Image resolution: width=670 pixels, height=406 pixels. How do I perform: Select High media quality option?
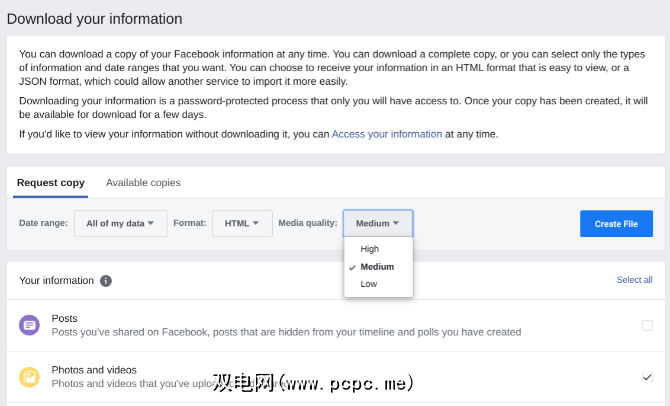[x=370, y=249]
